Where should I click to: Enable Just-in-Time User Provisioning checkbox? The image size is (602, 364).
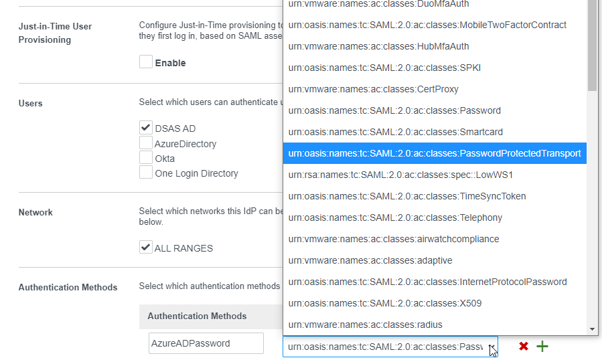click(x=146, y=62)
